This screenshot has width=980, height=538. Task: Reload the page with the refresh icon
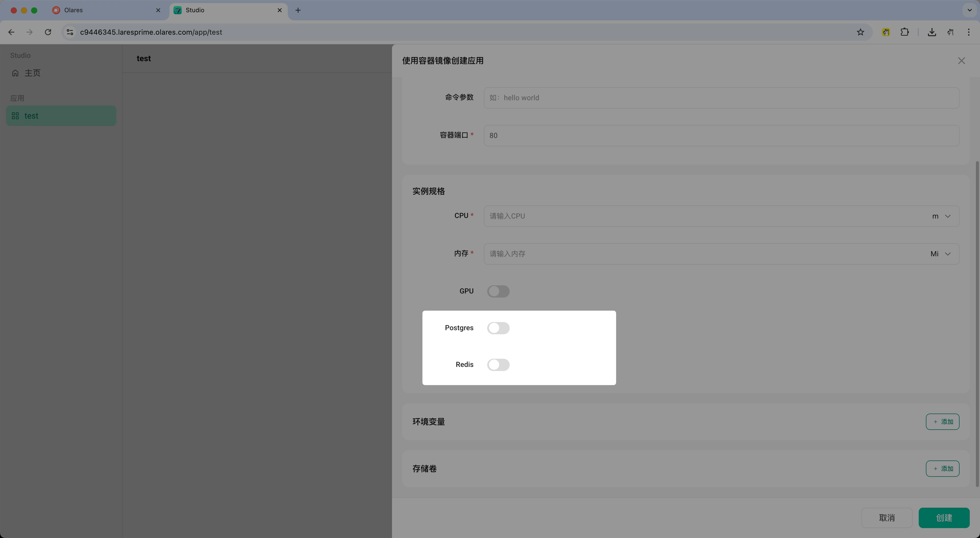coord(47,32)
